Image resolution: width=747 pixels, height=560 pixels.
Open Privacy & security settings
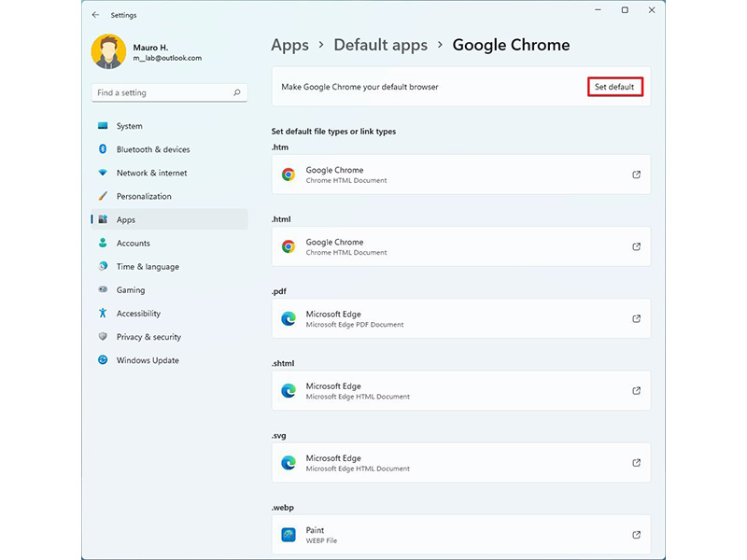click(x=169, y=337)
